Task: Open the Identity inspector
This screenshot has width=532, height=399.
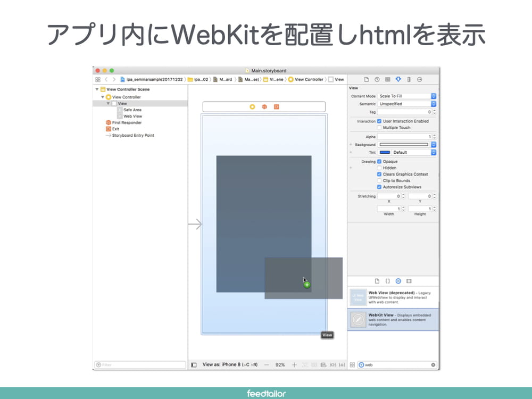Action: tap(387, 79)
